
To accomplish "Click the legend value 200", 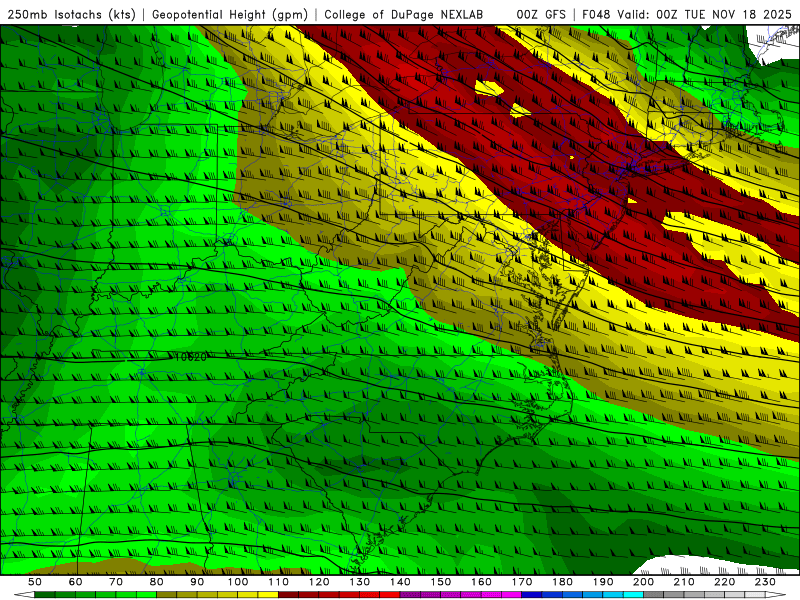I will 643,582.
